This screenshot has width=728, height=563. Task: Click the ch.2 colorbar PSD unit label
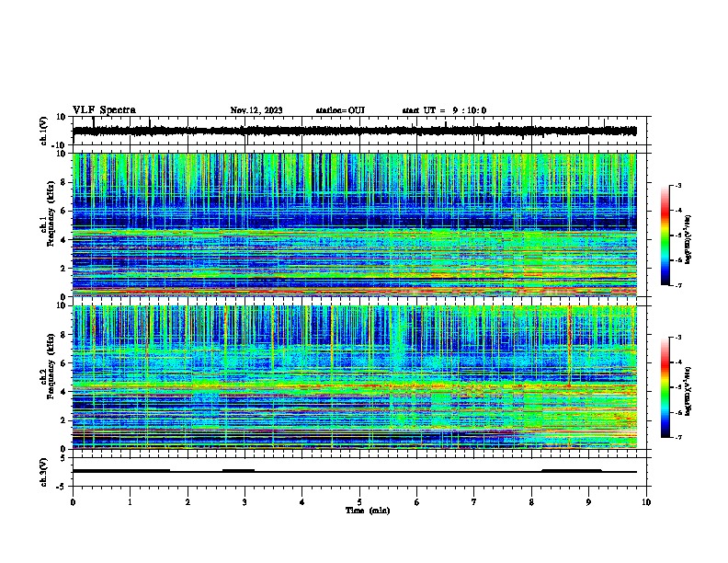click(x=688, y=391)
